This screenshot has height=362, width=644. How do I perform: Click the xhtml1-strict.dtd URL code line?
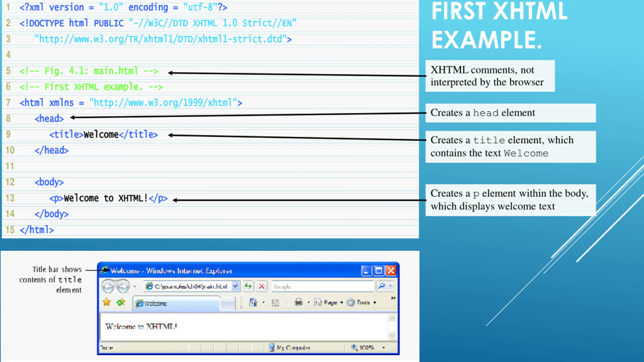(x=163, y=39)
